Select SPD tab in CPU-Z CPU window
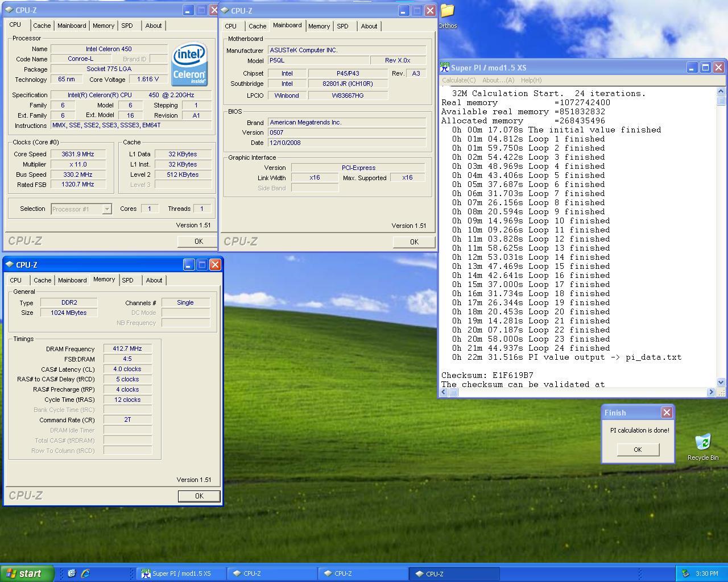The width and height of the screenshot is (728, 582). pos(127,26)
